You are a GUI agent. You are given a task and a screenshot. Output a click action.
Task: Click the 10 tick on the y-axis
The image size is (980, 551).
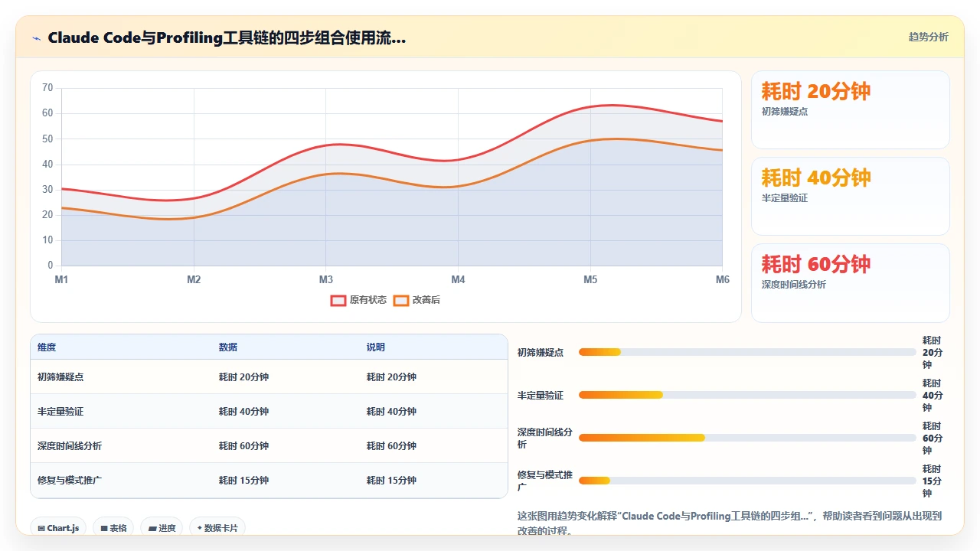click(x=47, y=240)
